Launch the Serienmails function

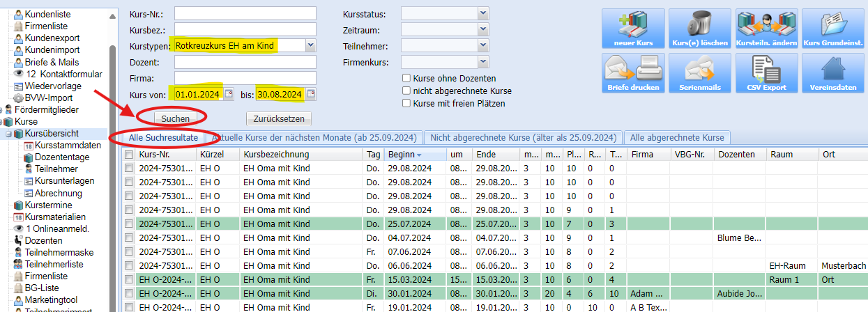click(x=700, y=73)
